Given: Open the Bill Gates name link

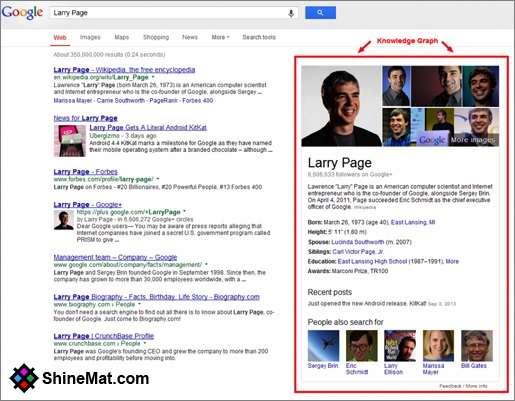Looking at the screenshot, I should click(474, 366).
